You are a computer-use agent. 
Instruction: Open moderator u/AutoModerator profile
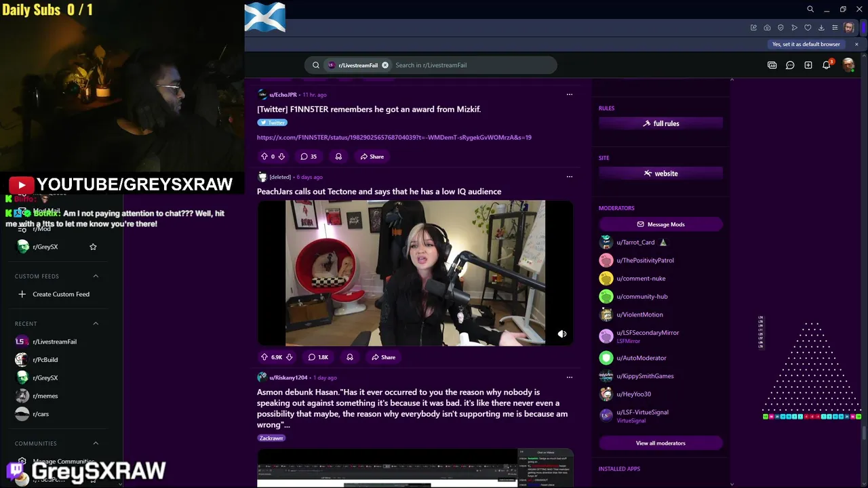[642, 358]
